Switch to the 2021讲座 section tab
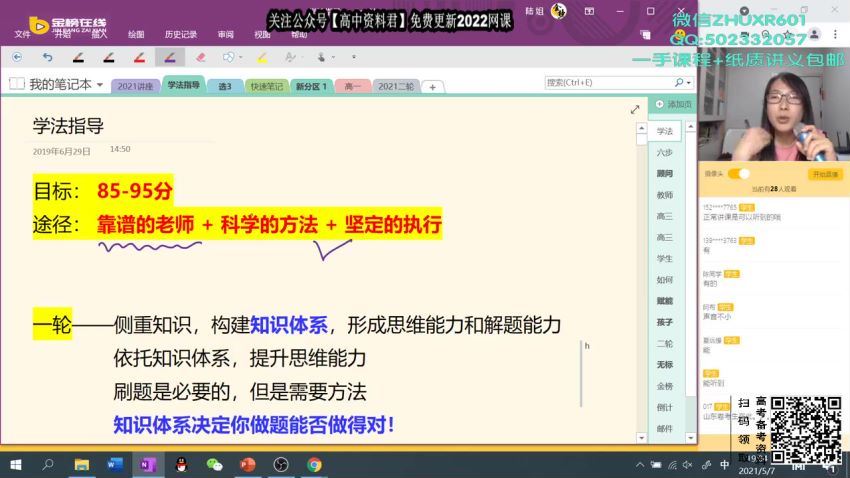 136,87
